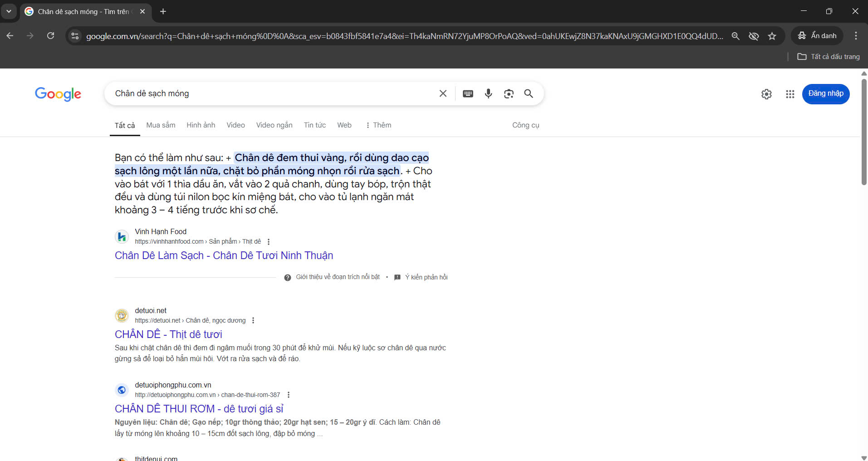Click the Vinh Hanh Food favicon
The width and height of the screenshot is (868, 461).
[122, 236]
